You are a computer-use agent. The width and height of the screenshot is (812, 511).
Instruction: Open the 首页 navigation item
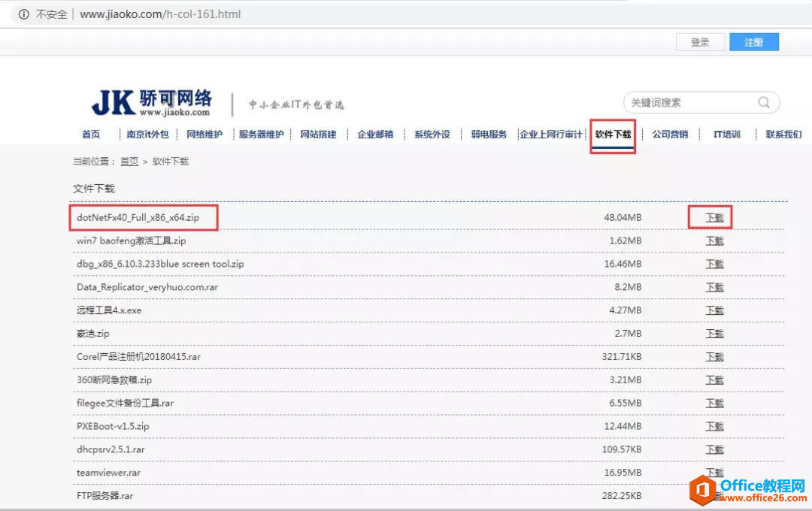[91, 135]
